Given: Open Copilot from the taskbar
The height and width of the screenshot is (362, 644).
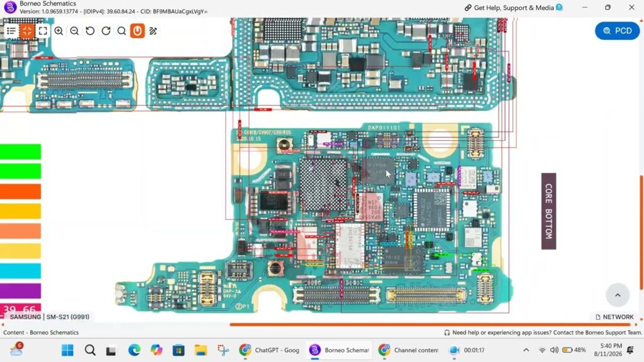Looking at the screenshot, I should 156,350.
